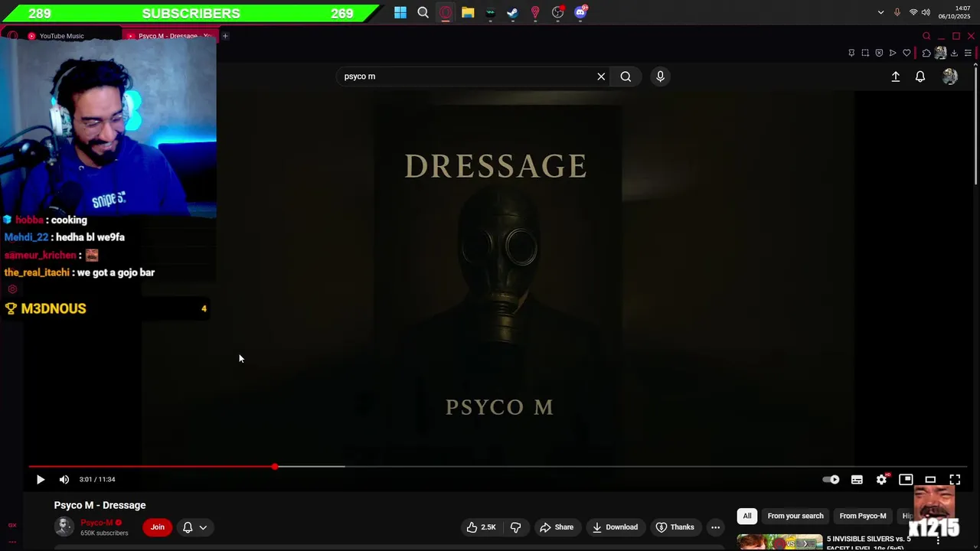Viewport: 980px width, 551px height.
Task: Click the Psyco M - Dressage video title
Action: click(x=100, y=505)
